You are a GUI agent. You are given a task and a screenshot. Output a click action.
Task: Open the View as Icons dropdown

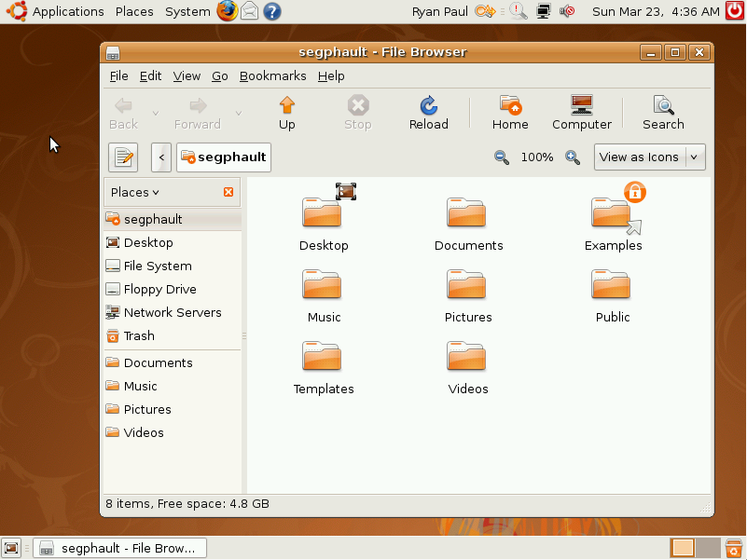pos(649,157)
